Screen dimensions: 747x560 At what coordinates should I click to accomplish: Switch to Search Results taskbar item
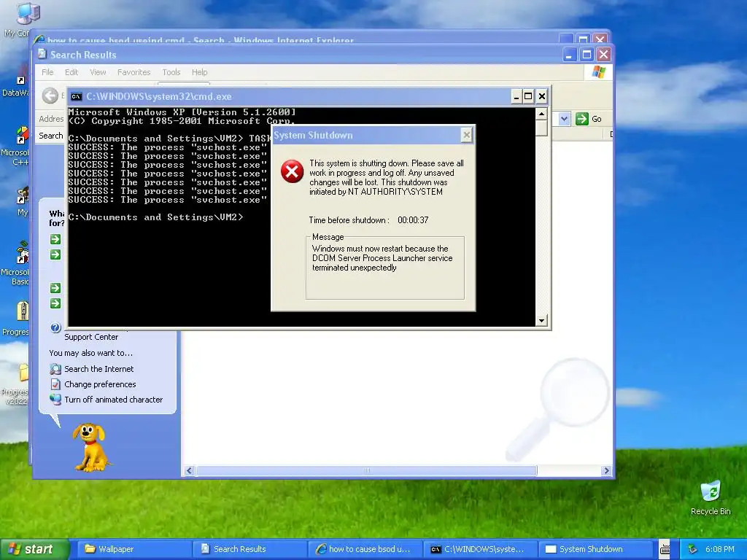pos(249,549)
